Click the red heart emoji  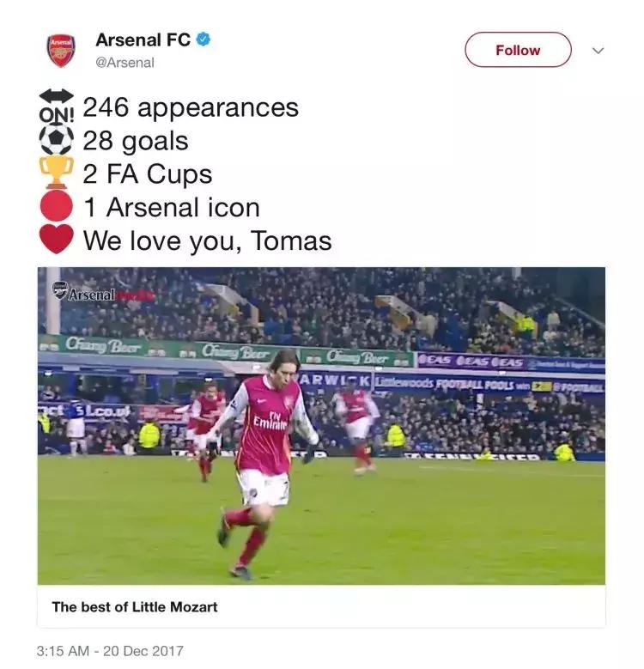[x=57, y=240]
